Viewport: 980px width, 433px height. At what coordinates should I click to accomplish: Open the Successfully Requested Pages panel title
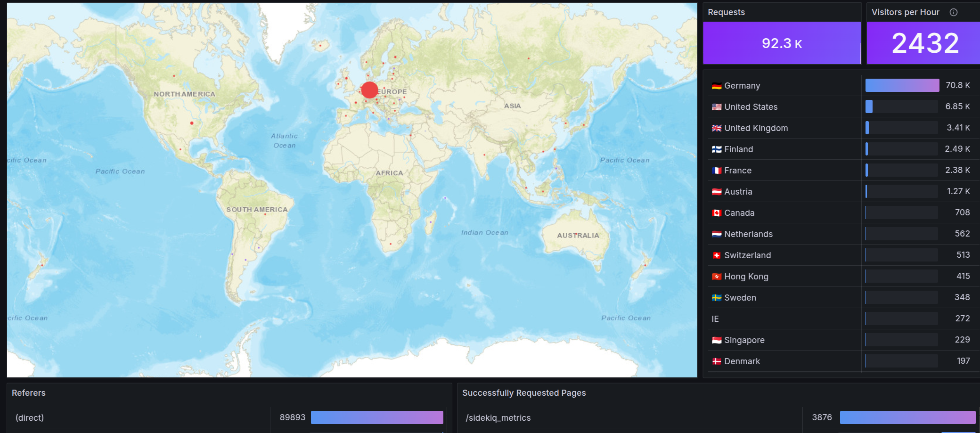coord(524,393)
